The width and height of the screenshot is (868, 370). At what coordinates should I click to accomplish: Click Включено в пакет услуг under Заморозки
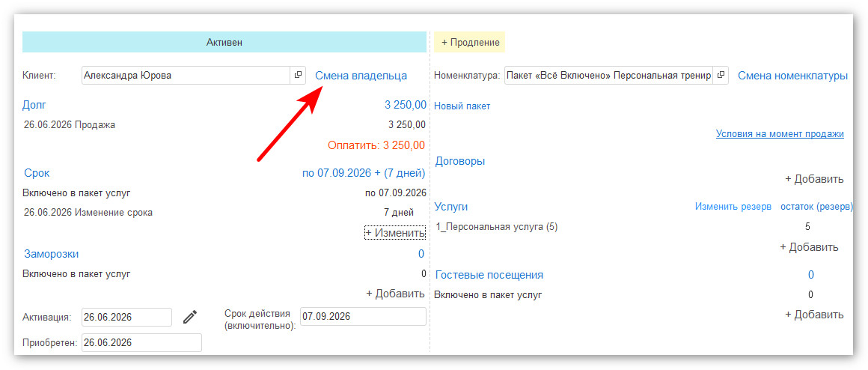click(x=76, y=273)
